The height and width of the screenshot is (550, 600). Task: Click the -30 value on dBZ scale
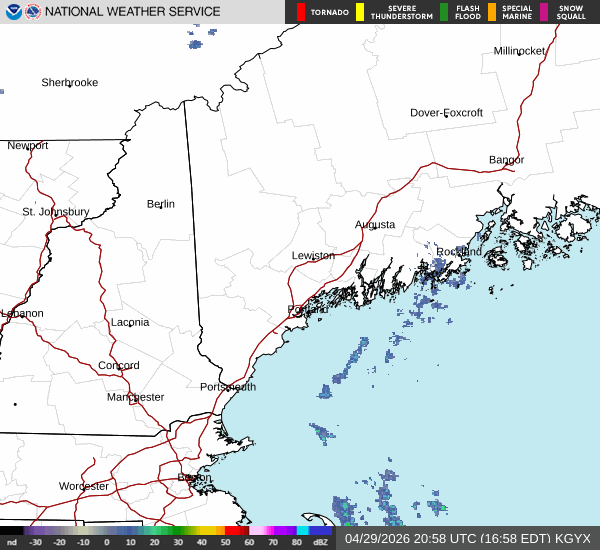[36, 542]
